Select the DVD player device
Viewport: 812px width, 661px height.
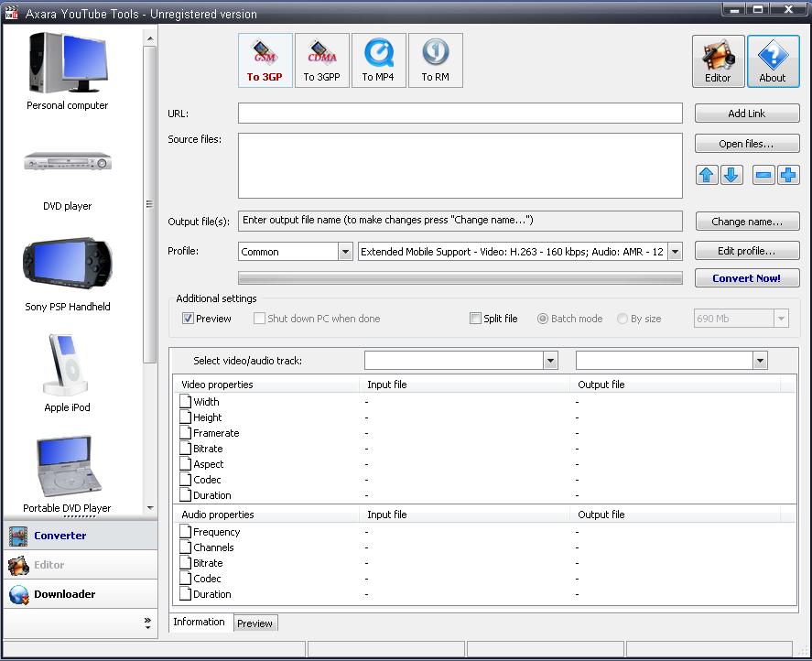point(68,181)
